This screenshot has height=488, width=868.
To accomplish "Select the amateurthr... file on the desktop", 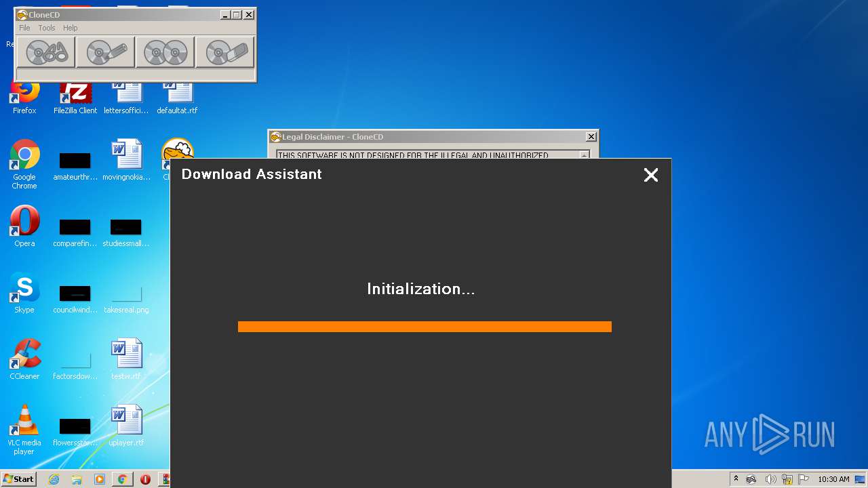I will [x=75, y=166].
